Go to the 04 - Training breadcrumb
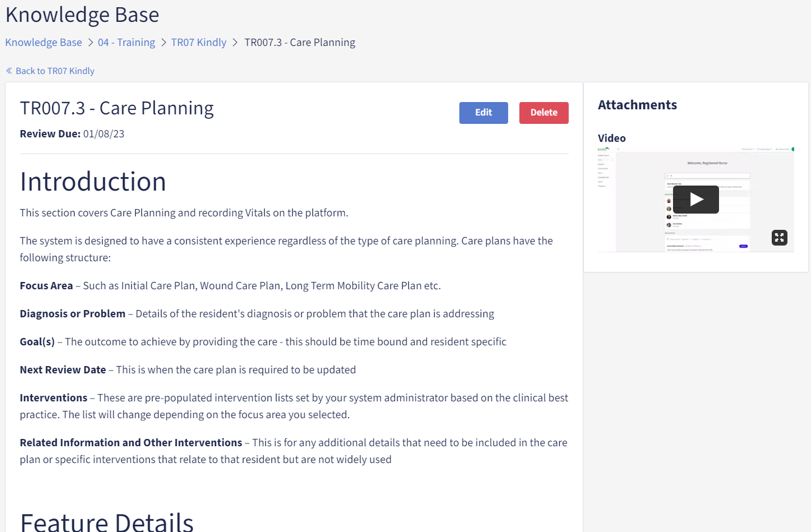 tap(126, 43)
